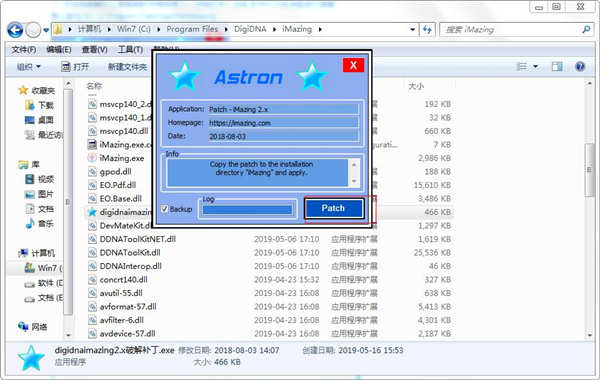Open Explorer help icon
600x380 pixels.
coord(580,66)
